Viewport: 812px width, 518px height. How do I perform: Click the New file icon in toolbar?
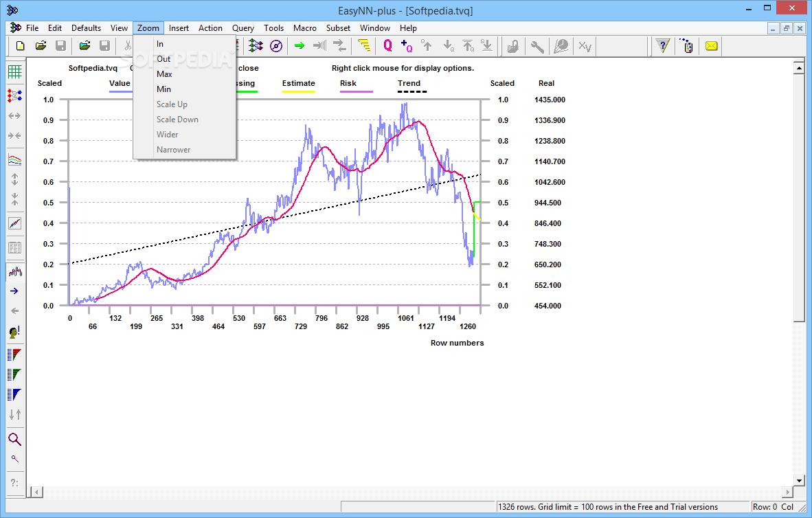coord(20,46)
